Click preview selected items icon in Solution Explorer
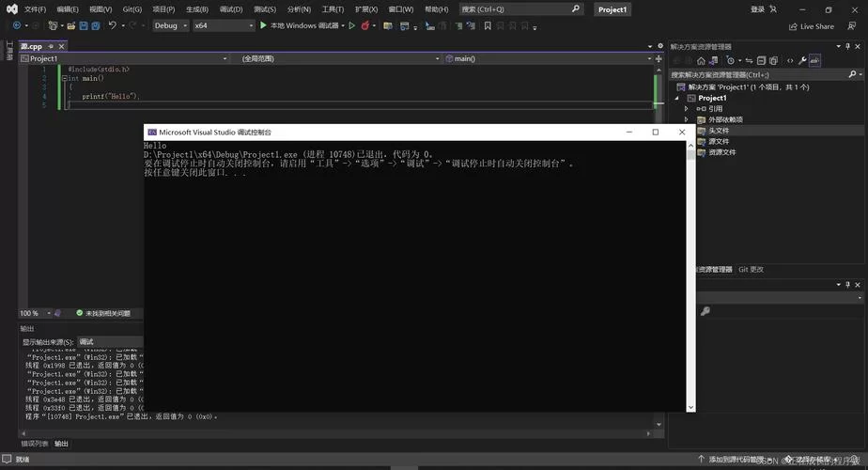 814,60
